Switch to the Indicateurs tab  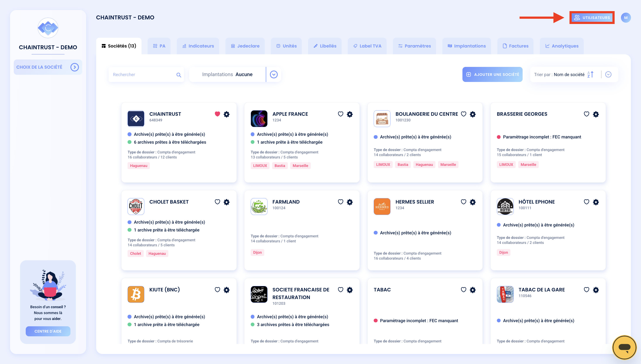(198, 46)
